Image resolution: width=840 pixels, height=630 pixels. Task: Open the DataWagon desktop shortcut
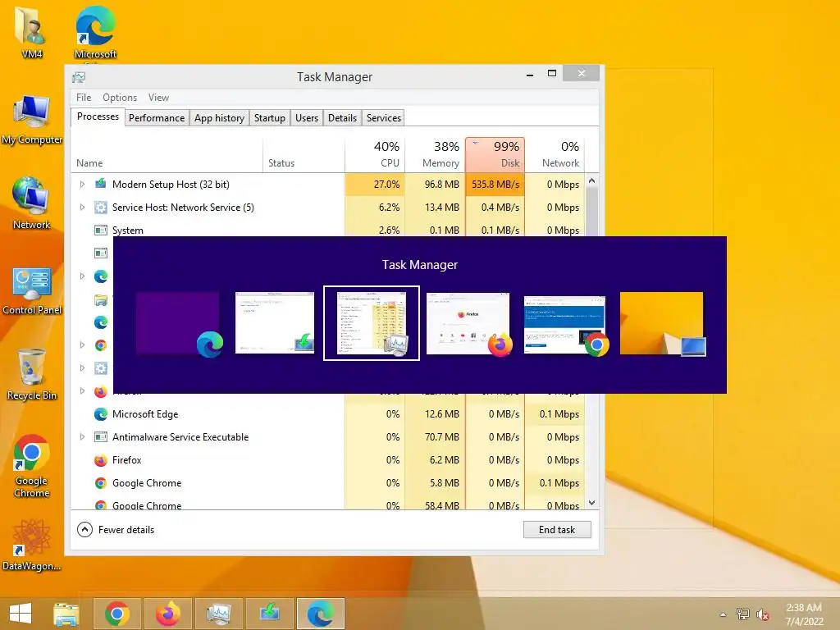(x=32, y=545)
